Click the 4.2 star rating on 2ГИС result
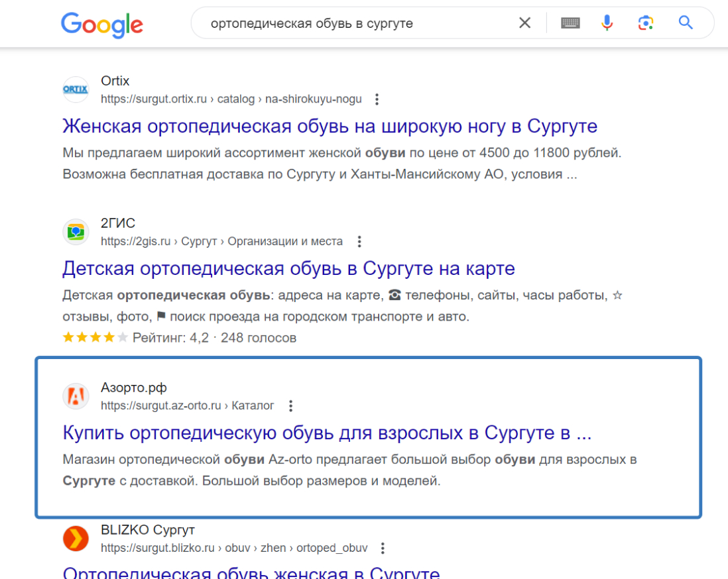The image size is (728, 579). coord(94,337)
